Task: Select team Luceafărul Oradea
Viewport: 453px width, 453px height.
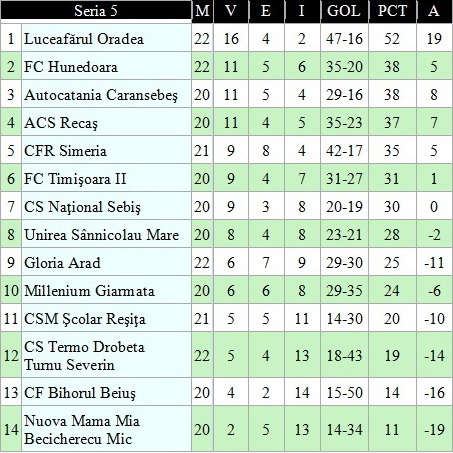Action: click(84, 39)
